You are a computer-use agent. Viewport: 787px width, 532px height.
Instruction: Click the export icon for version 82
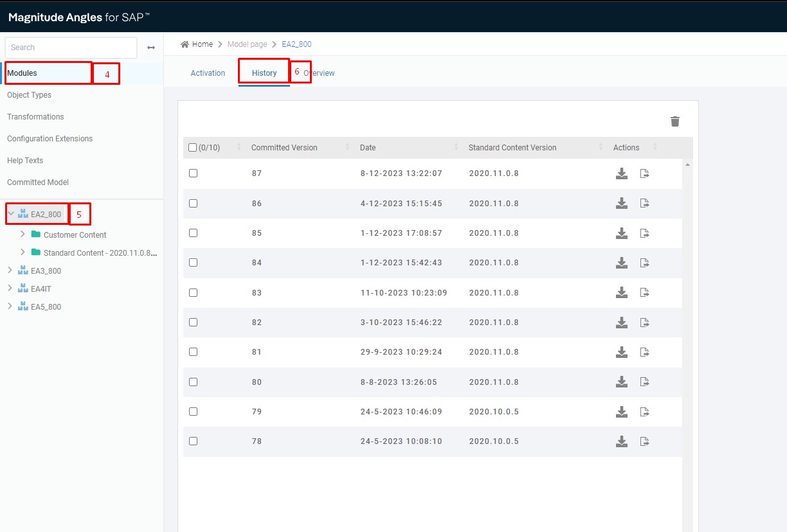(645, 323)
